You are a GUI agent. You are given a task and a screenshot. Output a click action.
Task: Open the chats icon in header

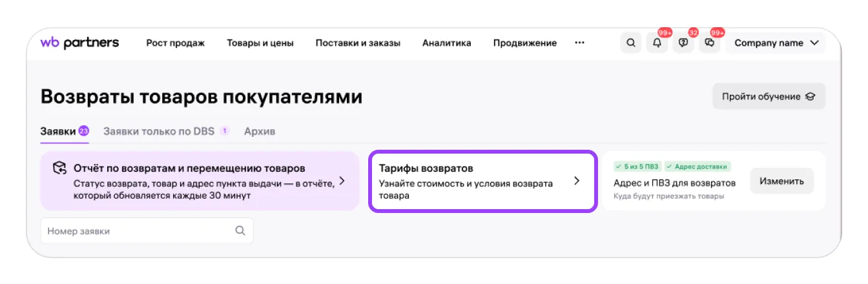(709, 43)
